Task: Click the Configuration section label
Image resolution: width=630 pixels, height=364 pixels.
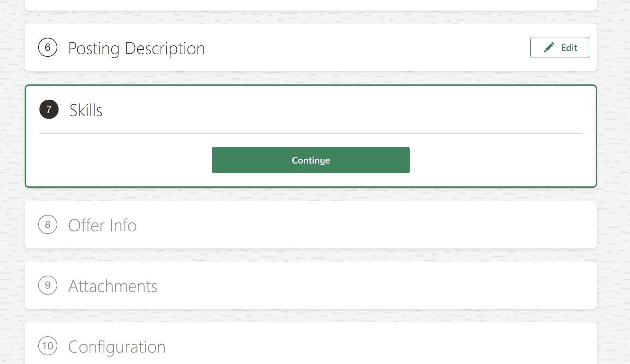Action: coord(117,347)
